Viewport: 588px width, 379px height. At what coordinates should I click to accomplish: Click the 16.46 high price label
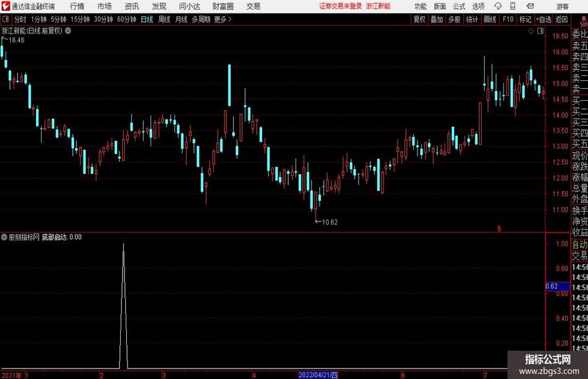point(16,40)
